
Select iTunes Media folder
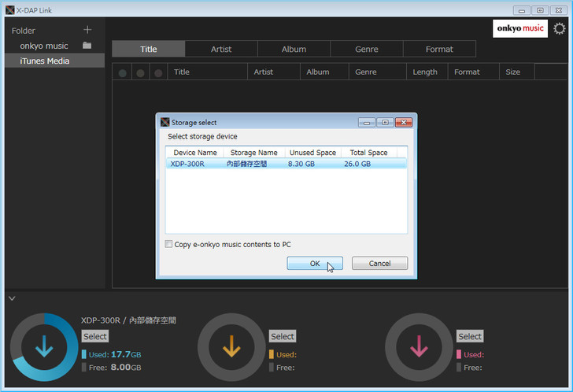(55, 61)
